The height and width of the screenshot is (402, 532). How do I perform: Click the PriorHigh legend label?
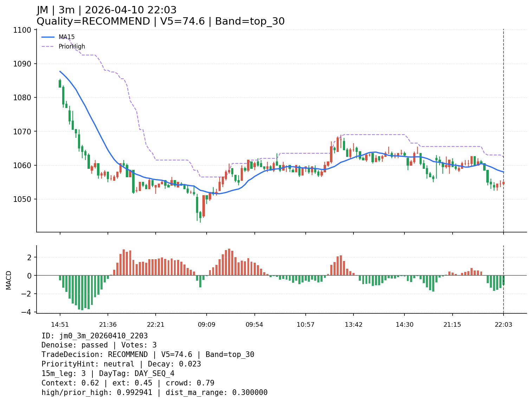[72, 46]
